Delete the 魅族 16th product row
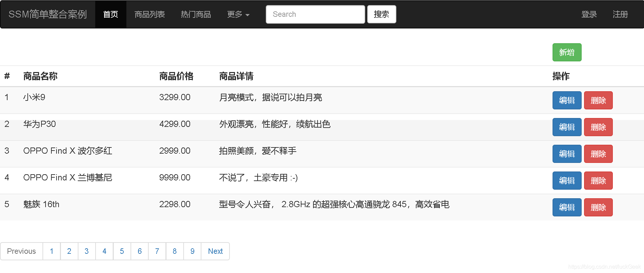644x273 pixels. [x=598, y=207]
